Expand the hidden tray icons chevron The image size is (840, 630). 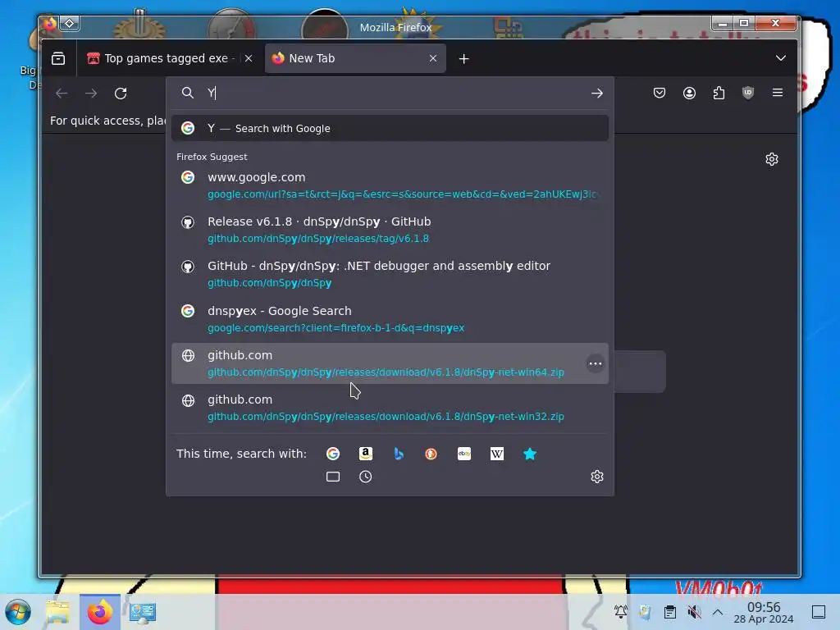tap(718, 612)
